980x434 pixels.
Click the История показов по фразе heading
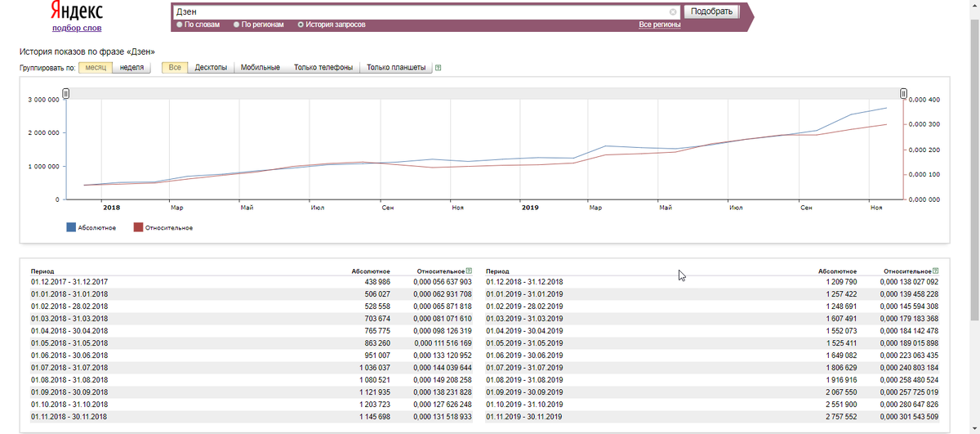(x=87, y=51)
